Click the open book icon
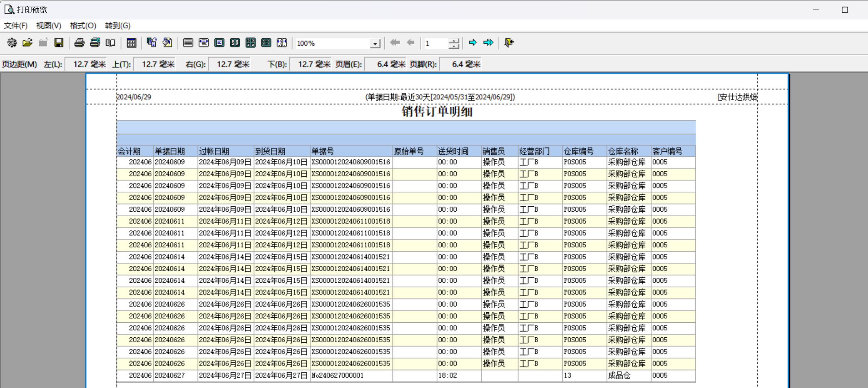 pos(110,43)
